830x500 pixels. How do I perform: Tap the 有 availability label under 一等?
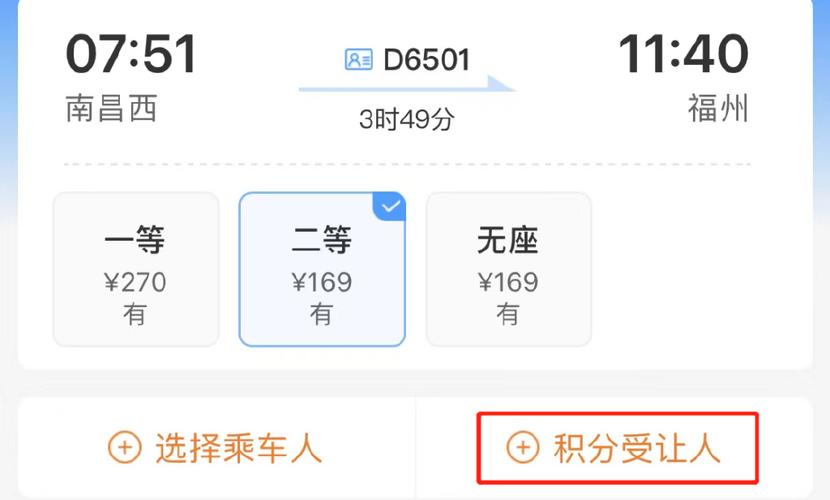136,314
